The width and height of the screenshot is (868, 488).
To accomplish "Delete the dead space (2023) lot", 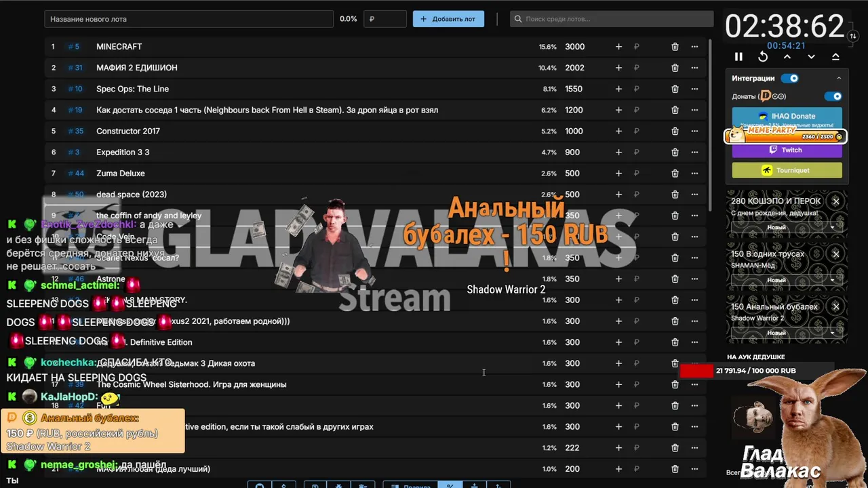I will point(675,195).
